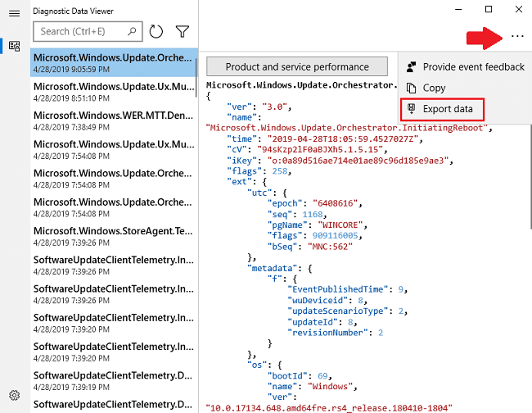The height and width of the screenshot is (413, 532).
Task: Select Microsoft.Windows.WER.MTT.Den event
Action: coord(114,120)
